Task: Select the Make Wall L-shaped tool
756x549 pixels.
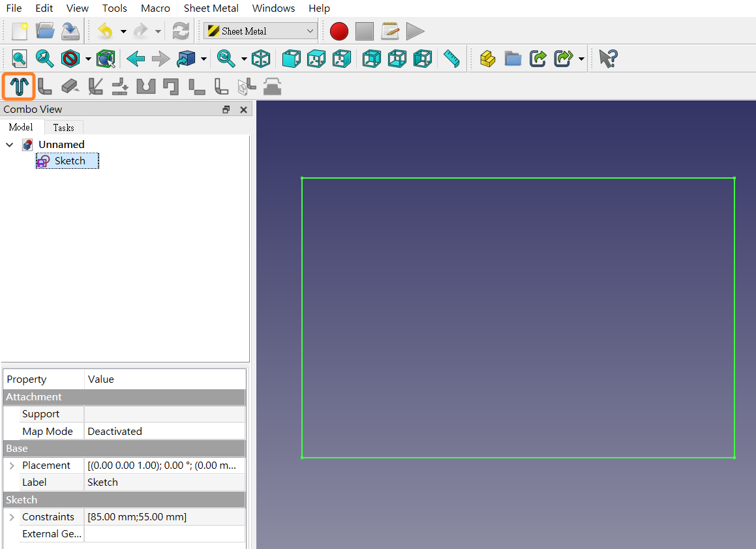Action: click(x=44, y=87)
